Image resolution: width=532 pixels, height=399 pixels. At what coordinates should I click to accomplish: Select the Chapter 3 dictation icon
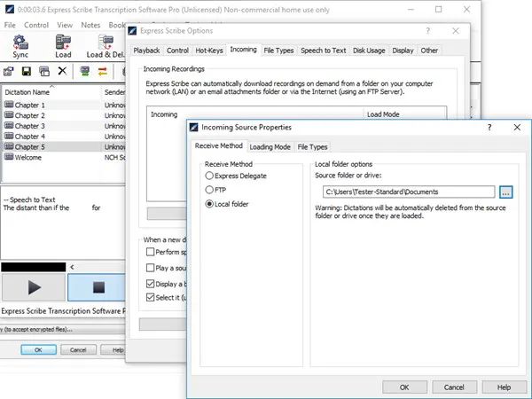9,126
